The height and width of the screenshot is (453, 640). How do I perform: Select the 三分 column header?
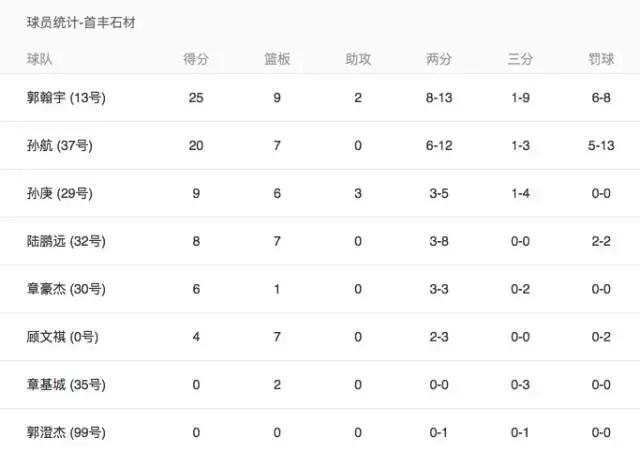520,59
